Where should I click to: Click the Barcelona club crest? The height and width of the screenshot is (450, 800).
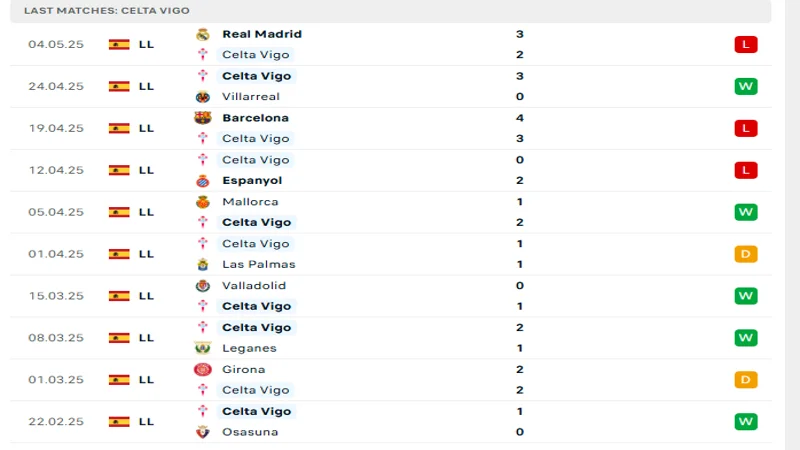coord(202,118)
